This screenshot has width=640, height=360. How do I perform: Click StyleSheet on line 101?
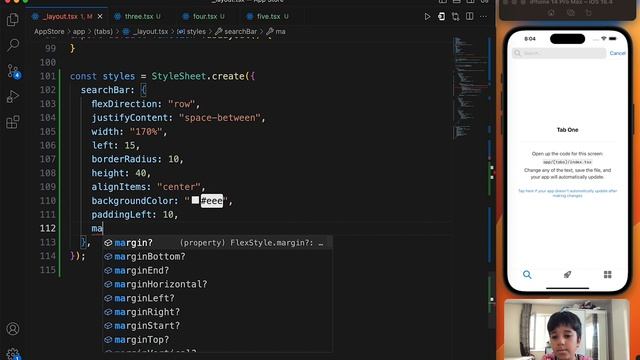click(x=178, y=76)
